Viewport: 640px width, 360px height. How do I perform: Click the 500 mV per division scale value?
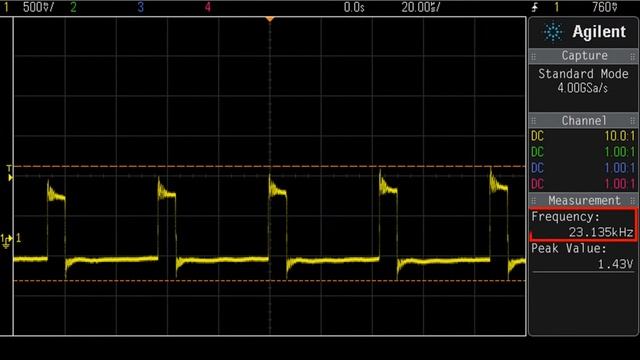click(x=38, y=7)
